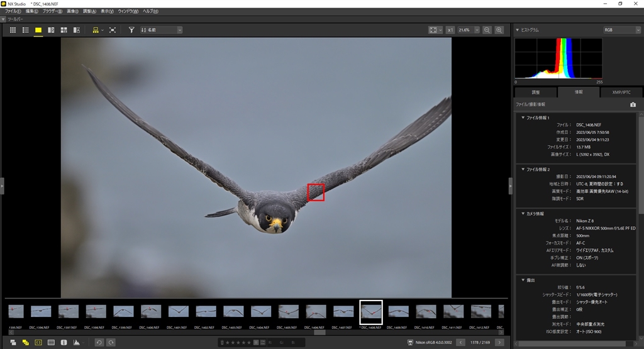The width and height of the screenshot is (644, 349).
Task: Switch to thumbnail list view
Action: (26, 30)
